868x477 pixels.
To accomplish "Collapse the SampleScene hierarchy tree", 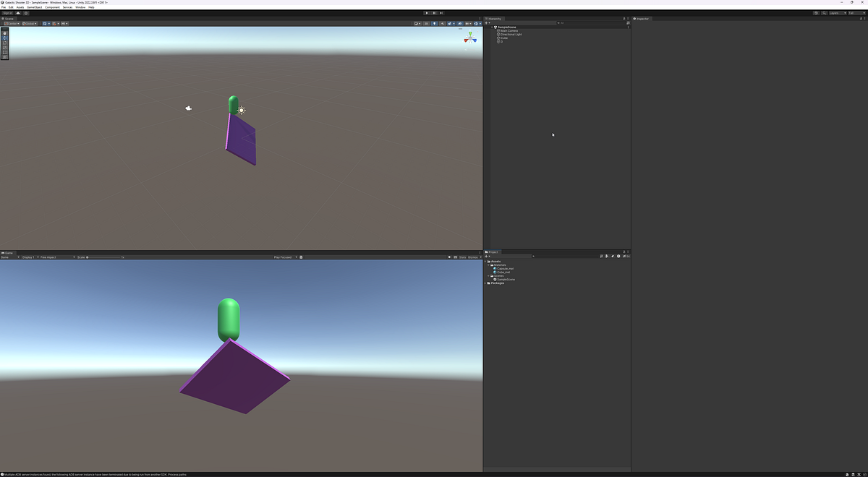I will click(493, 27).
